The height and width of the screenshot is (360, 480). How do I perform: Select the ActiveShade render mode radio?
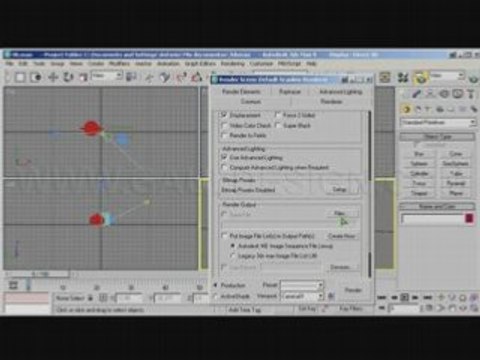tap(215, 296)
